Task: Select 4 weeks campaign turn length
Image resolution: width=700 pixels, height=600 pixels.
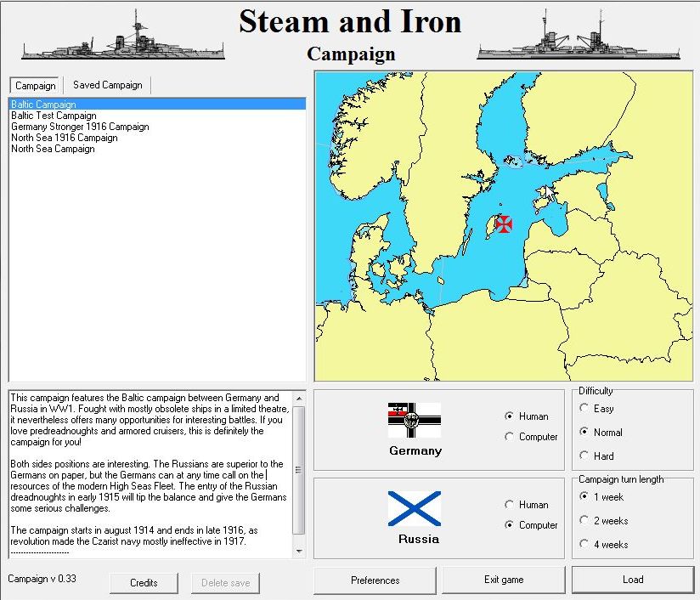Action: pyautogui.click(x=584, y=544)
